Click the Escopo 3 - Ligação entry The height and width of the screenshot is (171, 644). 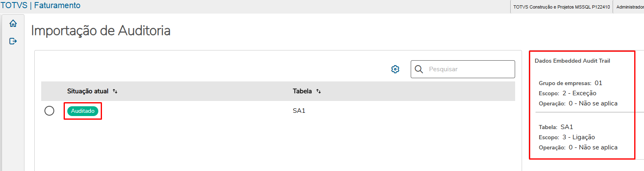coord(578,137)
